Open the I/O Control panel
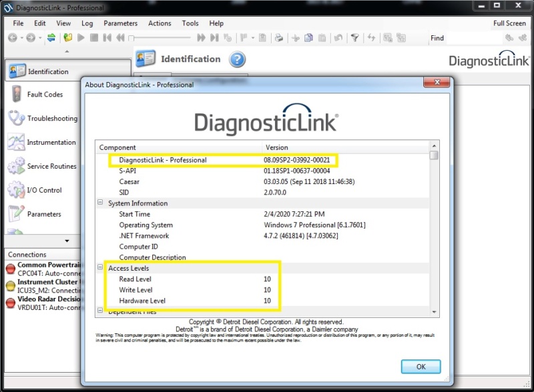This screenshot has width=534, height=392. pyautogui.click(x=42, y=190)
